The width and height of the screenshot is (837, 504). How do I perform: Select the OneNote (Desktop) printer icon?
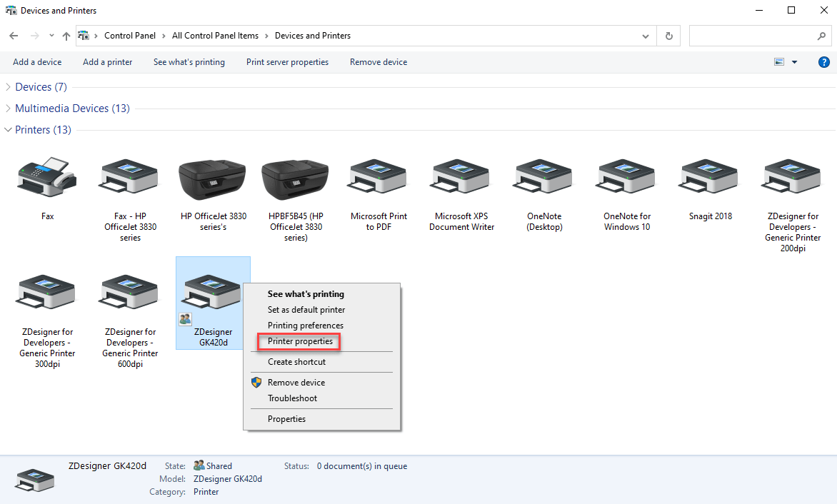pos(544,176)
